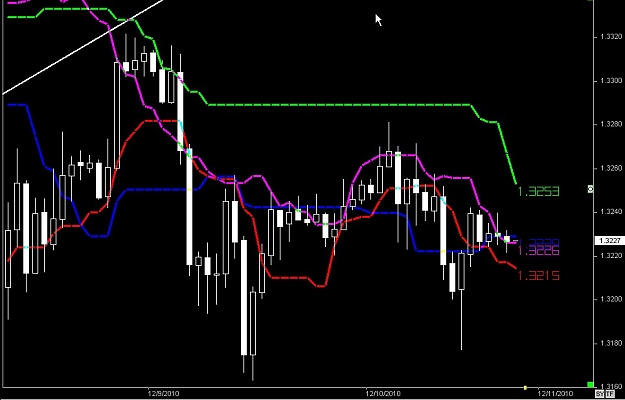The image size is (625, 400).
Task: Click the green square at axis corner
Action: 590,384
